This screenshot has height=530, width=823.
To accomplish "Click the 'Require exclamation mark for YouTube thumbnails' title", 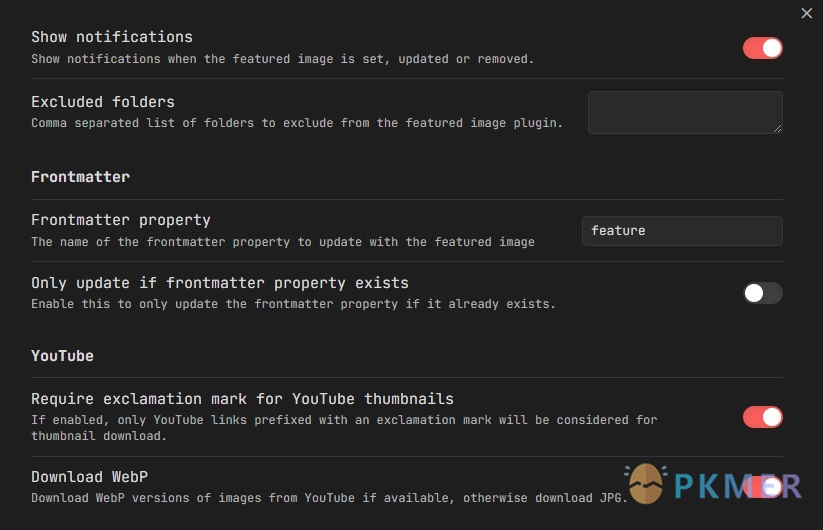I will point(242,399).
